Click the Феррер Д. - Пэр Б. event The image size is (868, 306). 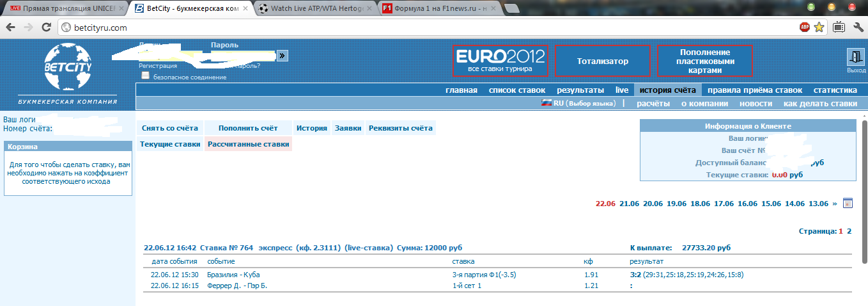pyautogui.click(x=236, y=286)
